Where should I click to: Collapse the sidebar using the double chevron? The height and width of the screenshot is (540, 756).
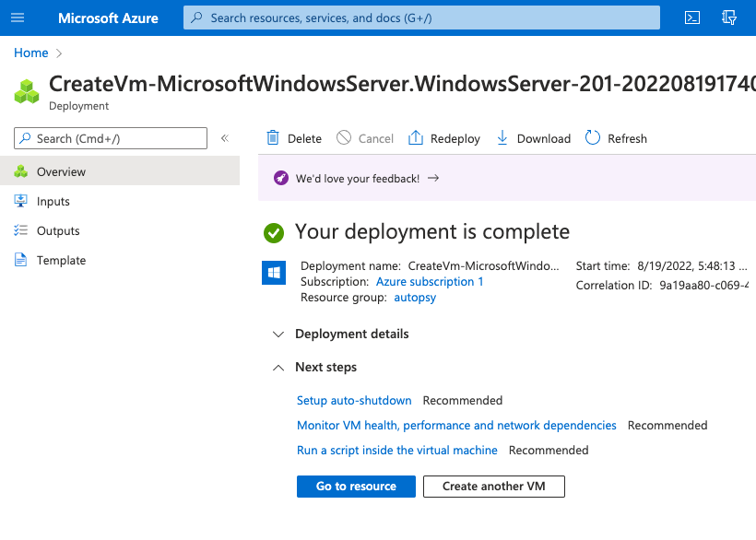pyautogui.click(x=224, y=138)
